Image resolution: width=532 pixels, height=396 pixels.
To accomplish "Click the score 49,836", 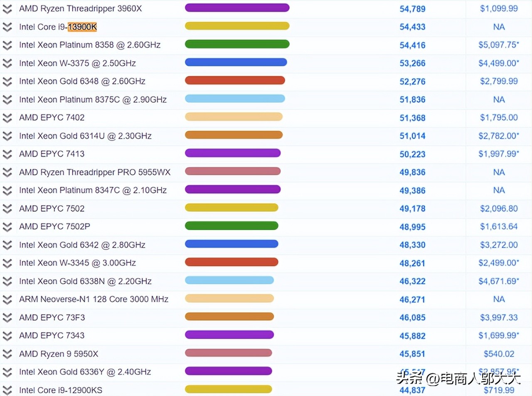I will [413, 172].
